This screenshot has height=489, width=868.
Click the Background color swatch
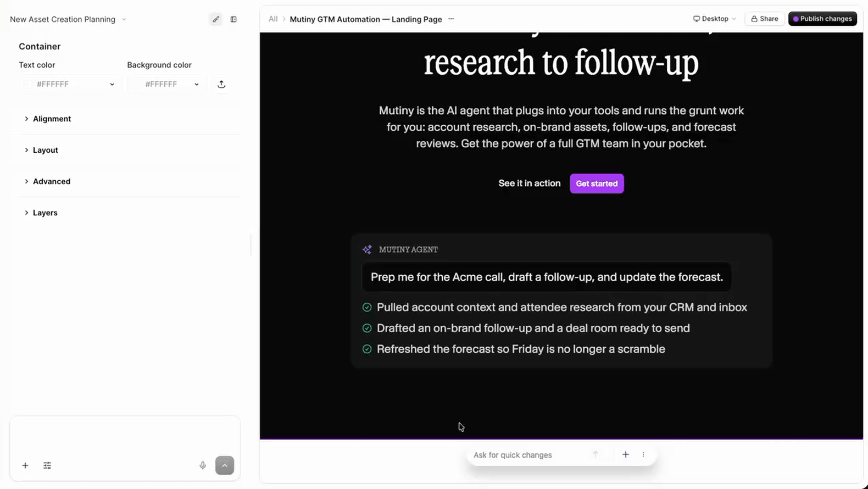136,84
